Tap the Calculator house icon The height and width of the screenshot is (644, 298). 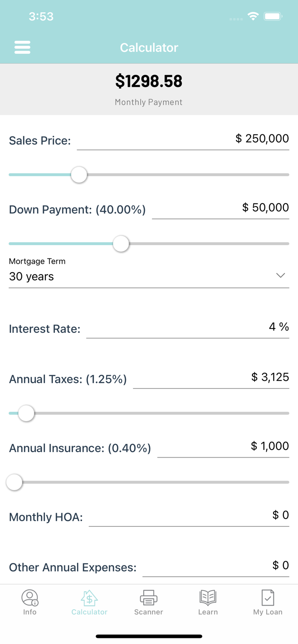[89, 597]
